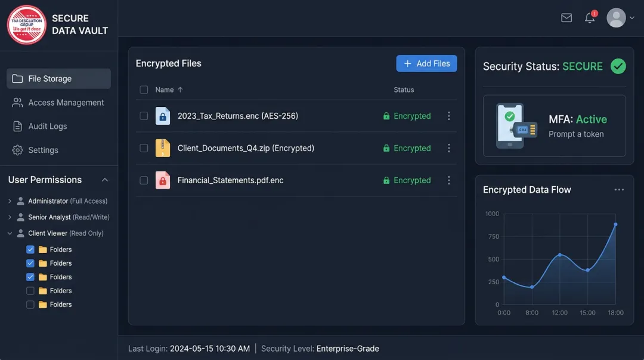
Task: Open 2023_Tax_Returns.enc (AES-256) file
Action: point(238,116)
